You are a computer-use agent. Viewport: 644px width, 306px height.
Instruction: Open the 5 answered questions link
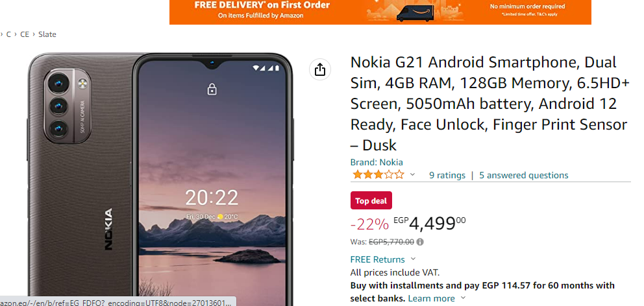(x=524, y=176)
